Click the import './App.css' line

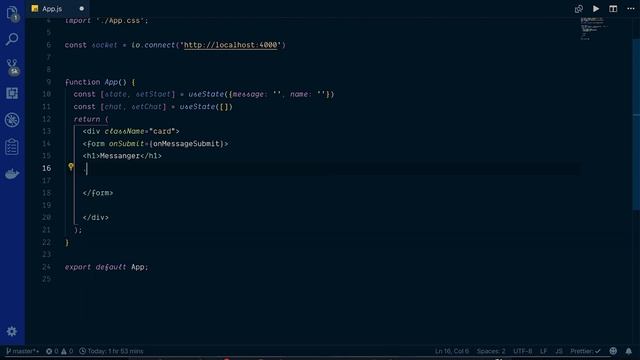(107, 20)
